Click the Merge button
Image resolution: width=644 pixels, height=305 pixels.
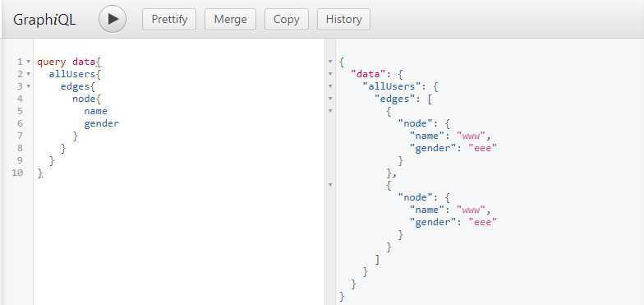pos(230,20)
